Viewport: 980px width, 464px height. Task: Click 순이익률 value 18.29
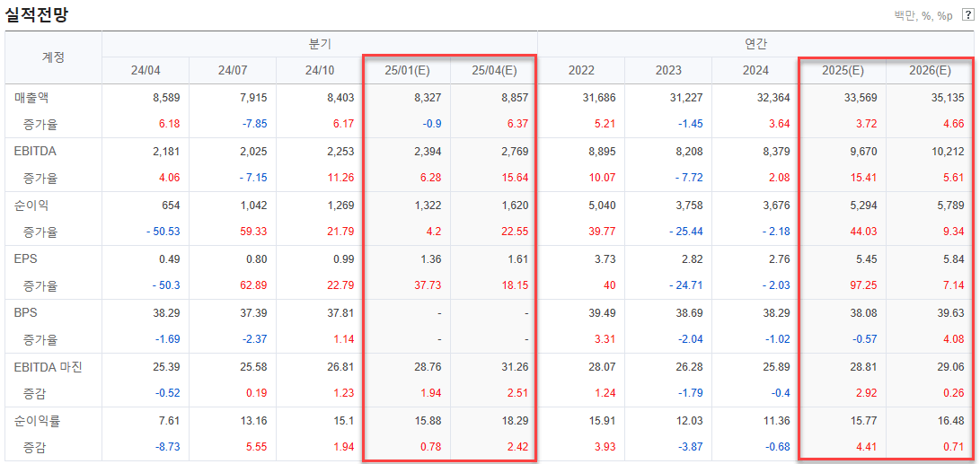(516, 420)
